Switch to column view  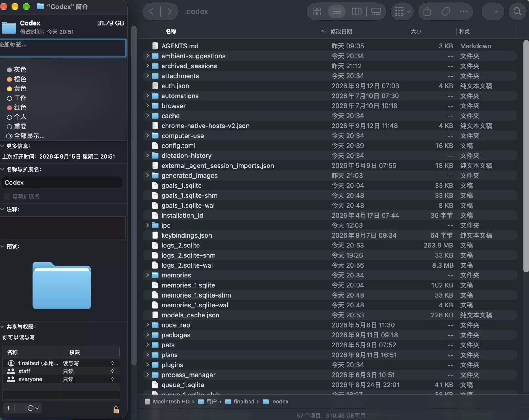click(x=357, y=12)
